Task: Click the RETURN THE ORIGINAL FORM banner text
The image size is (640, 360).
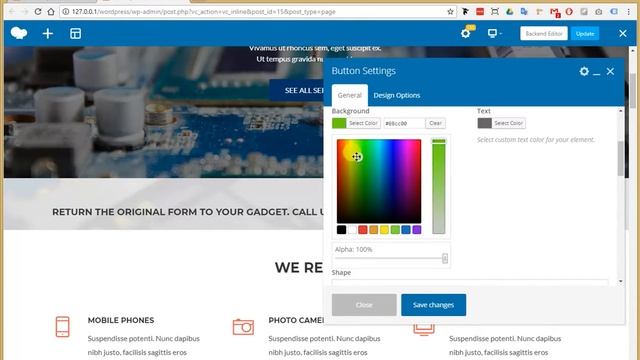Action: point(188,212)
